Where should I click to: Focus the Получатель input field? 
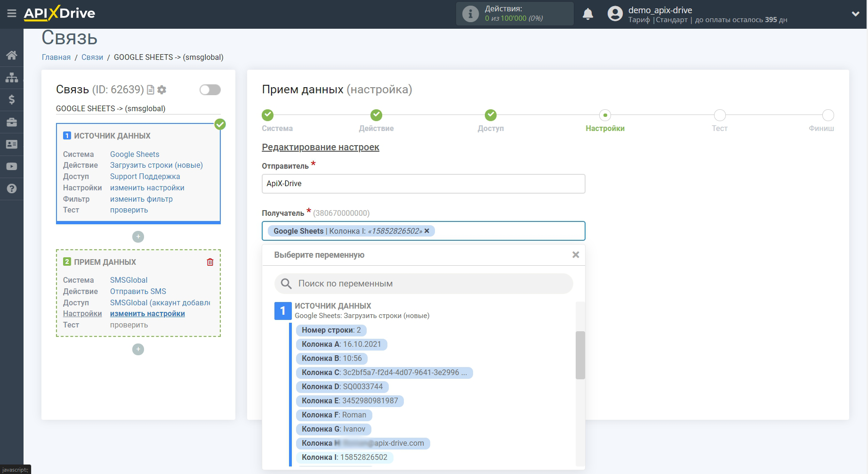tap(423, 231)
